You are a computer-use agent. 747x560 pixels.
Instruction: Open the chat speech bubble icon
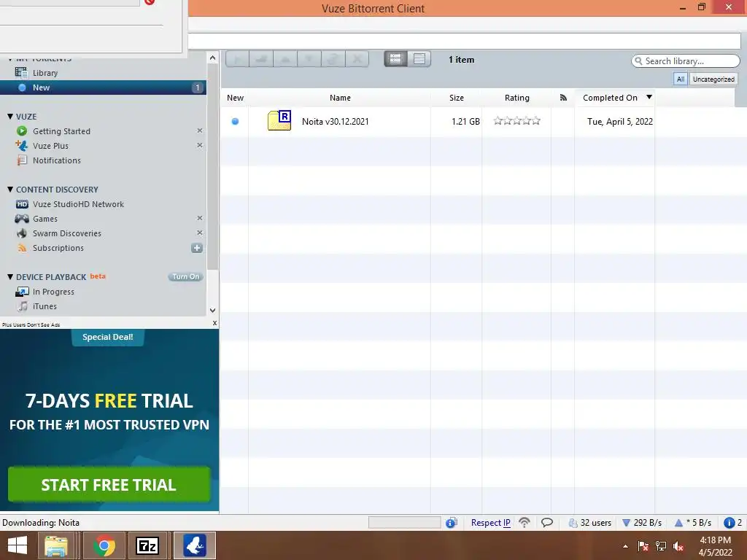547,523
